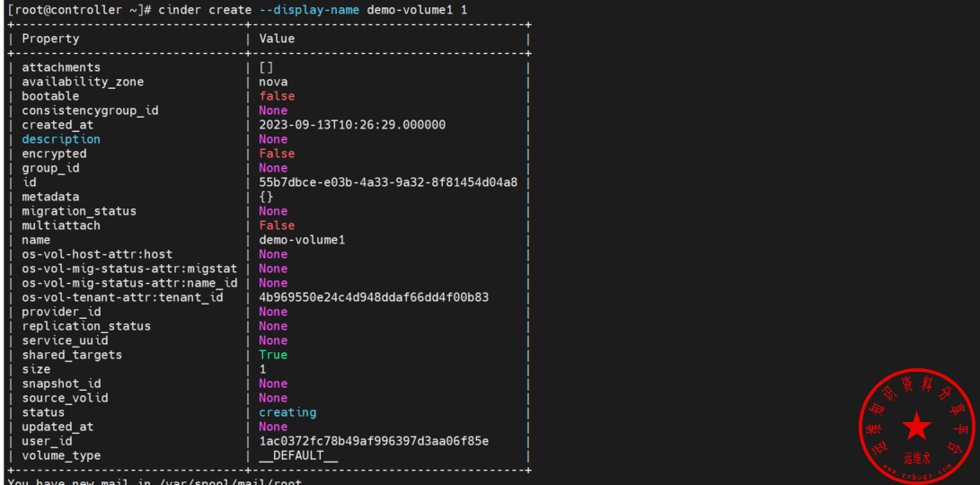980x485 pixels.
Task: Click the demo-volume1 name value
Action: 302,240
